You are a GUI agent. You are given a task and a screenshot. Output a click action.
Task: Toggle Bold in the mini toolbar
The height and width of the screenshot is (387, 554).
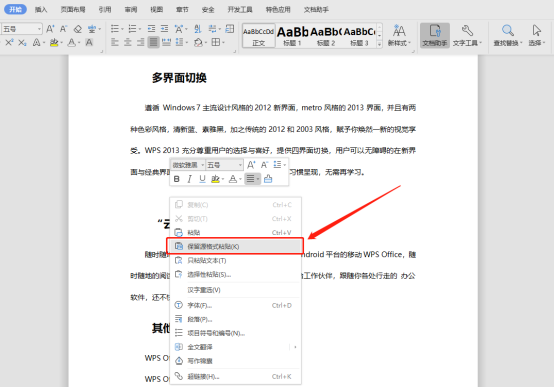(177, 179)
